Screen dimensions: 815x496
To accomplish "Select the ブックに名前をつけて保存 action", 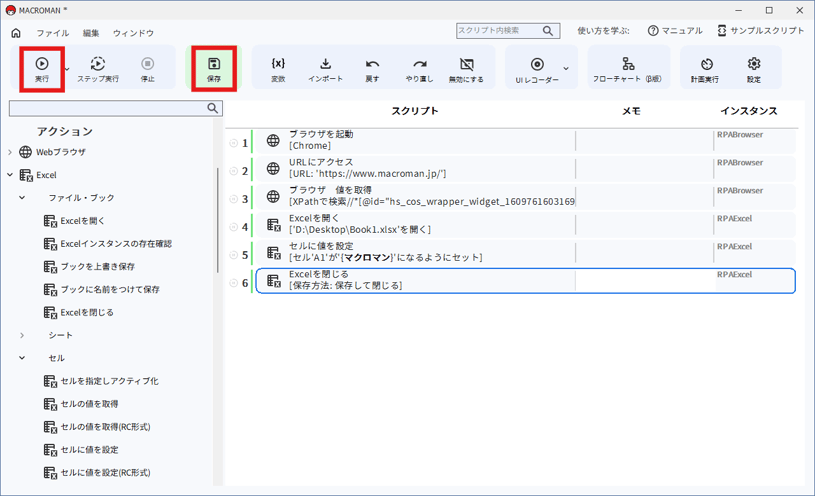I will [x=102, y=290].
